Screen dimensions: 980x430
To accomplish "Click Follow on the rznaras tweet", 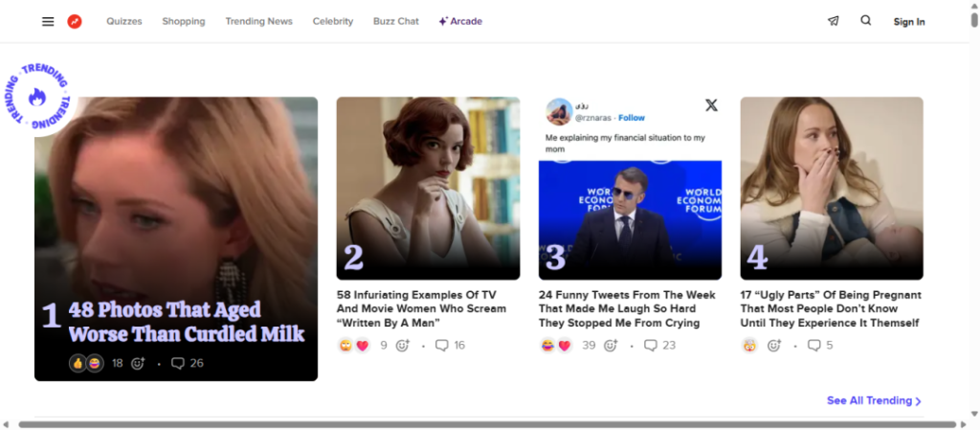I will (632, 118).
